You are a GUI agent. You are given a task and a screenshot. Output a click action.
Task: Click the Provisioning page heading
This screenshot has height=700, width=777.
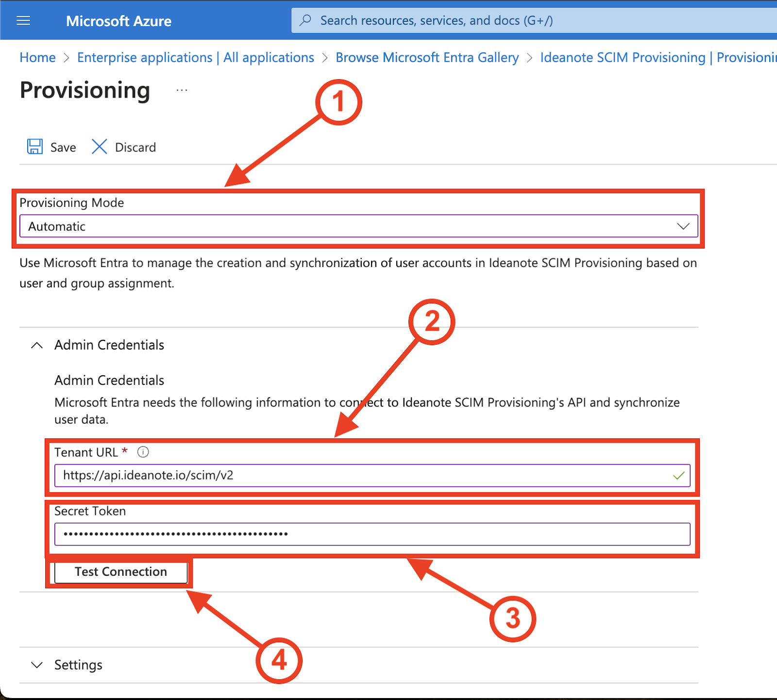coord(85,90)
